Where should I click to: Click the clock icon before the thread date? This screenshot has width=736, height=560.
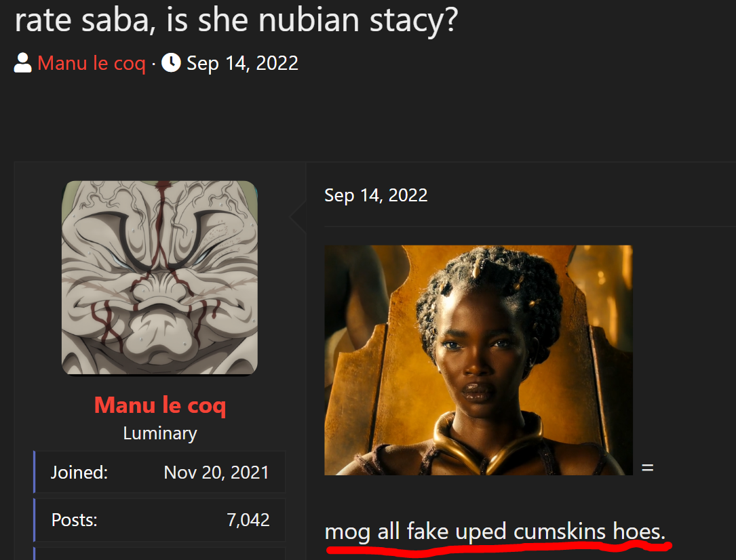point(172,63)
